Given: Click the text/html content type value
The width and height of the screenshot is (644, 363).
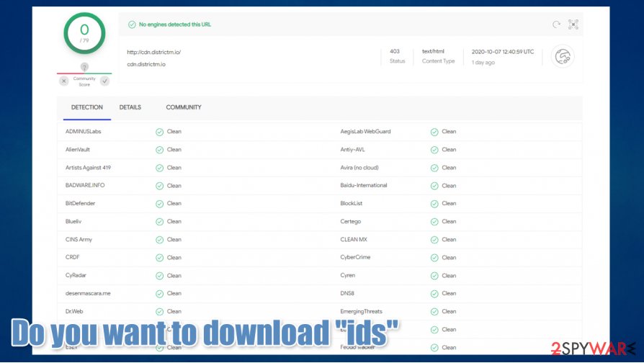Looking at the screenshot, I should point(433,51).
